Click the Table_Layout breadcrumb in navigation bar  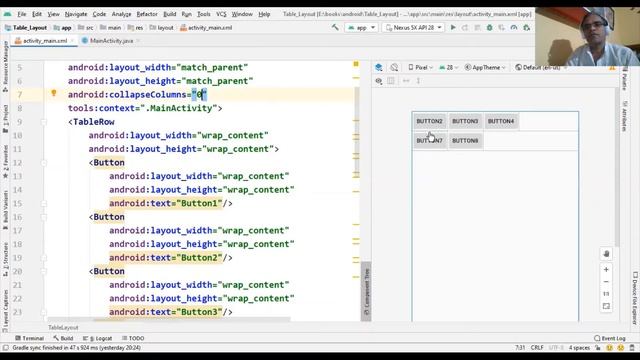tap(26, 28)
